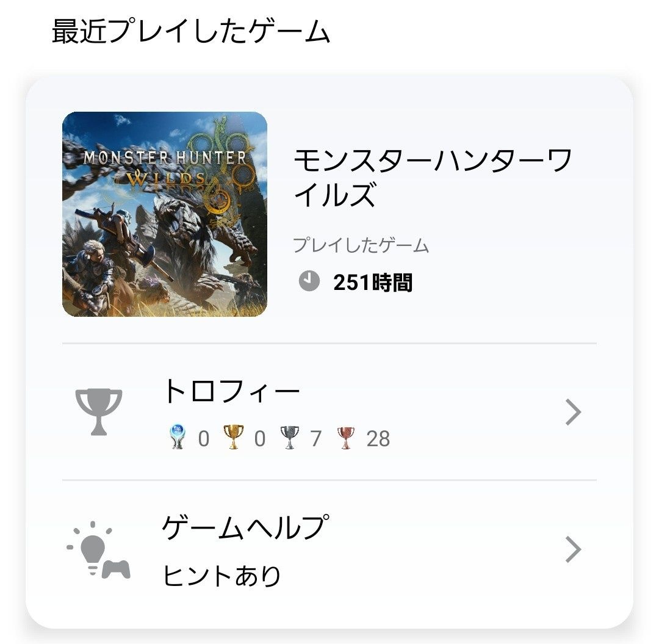Tap the platinum trophy icon

click(178, 437)
